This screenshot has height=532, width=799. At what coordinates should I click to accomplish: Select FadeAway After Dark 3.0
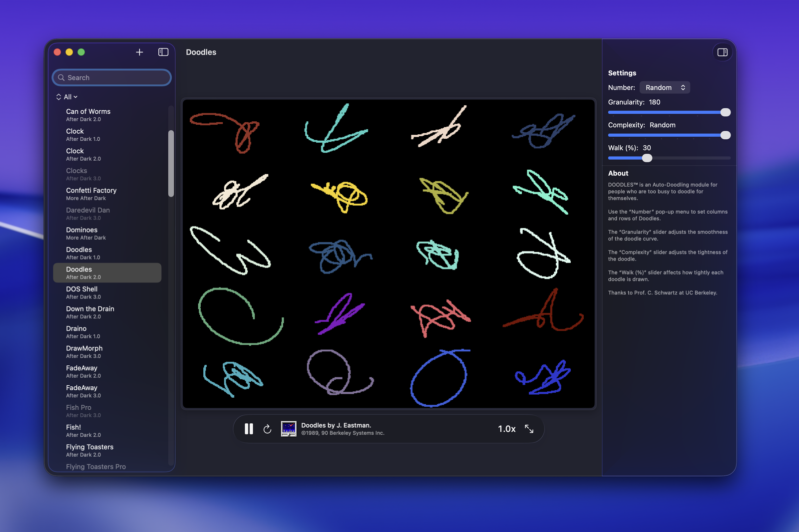pyautogui.click(x=107, y=391)
